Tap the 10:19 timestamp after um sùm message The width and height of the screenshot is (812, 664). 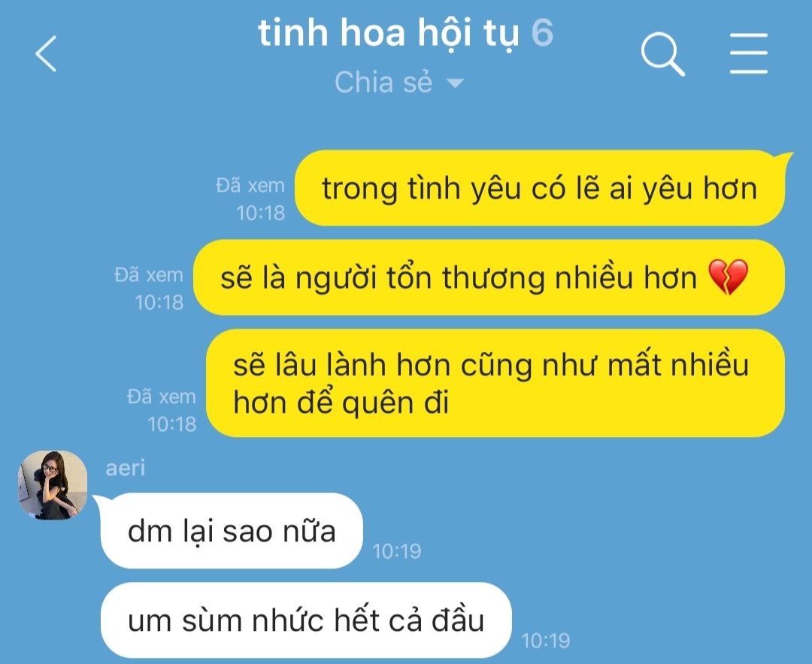545,641
